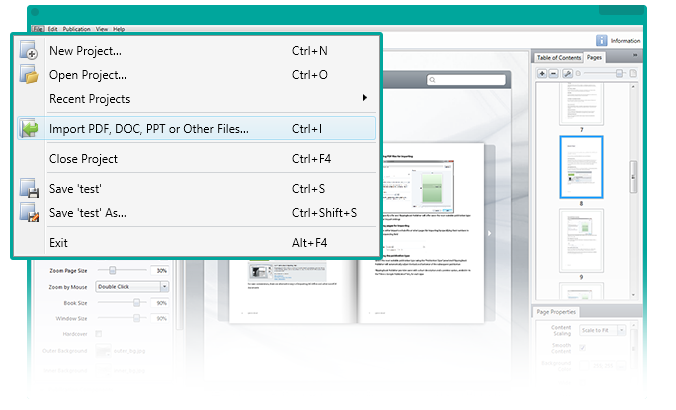Click the Window Size 90% field
The height and width of the screenshot is (410, 676).
(160, 319)
